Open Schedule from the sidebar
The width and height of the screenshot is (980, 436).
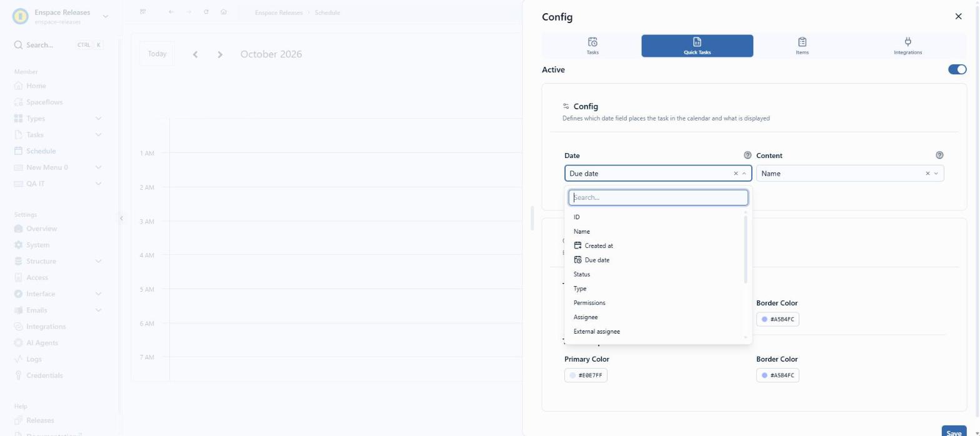click(41, 151)
